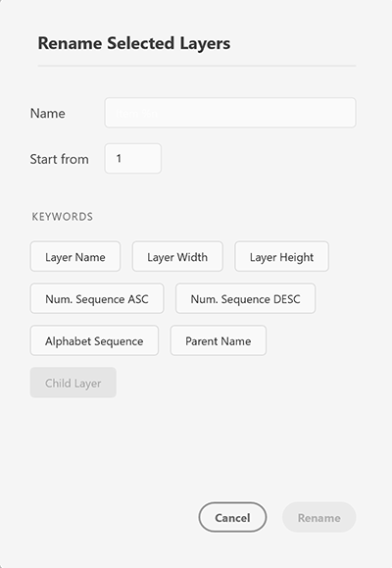Insert the Layer Name keyword

[x=75, y=257]
